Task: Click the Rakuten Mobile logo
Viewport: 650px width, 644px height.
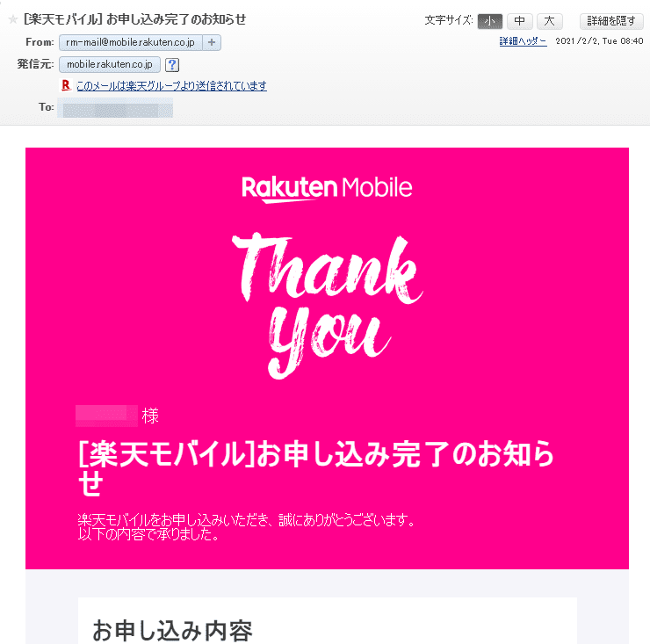Action: click(x=327, y=189)
